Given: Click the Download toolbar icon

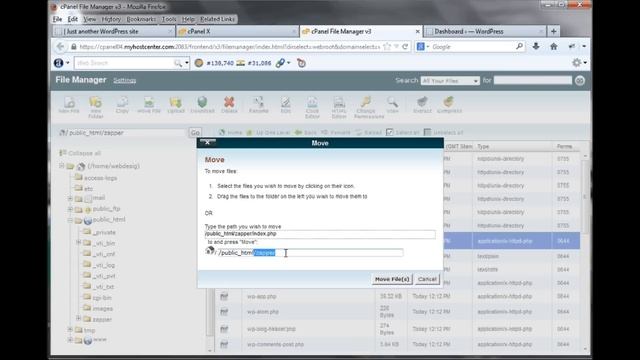Looking at the screenshot, I should (x=202, y=105).
